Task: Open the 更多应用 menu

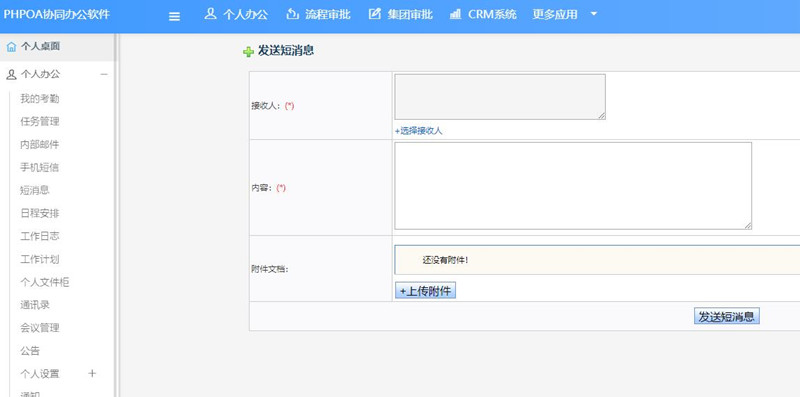Action: pyautogui.click(x=555, y=14)
